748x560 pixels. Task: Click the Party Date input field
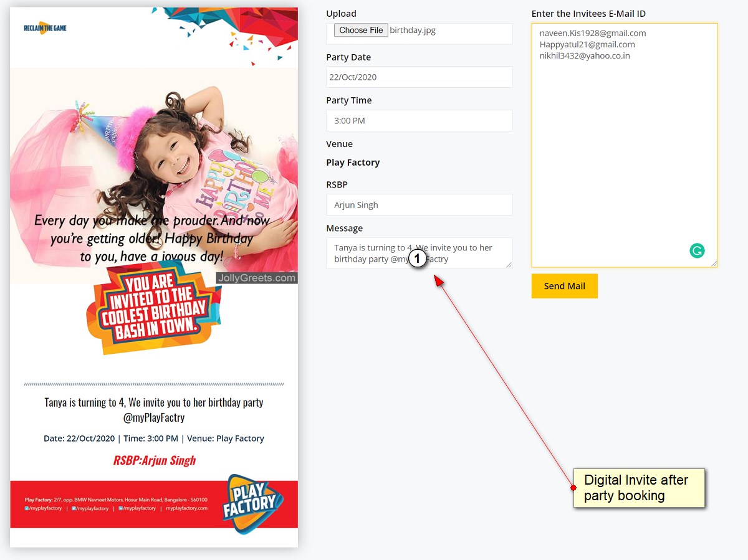point(419,77)
